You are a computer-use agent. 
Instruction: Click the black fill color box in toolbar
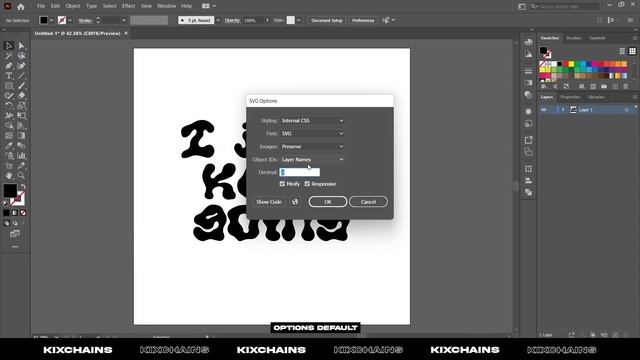click(10, 190)
